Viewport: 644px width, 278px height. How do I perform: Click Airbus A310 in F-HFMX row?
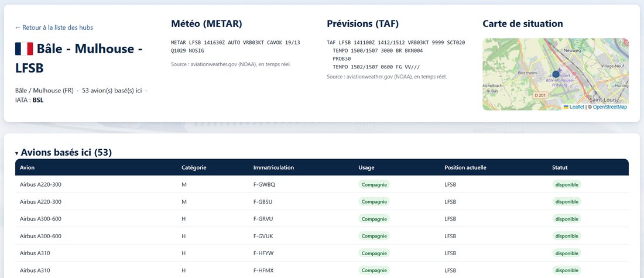coord(35,270)
